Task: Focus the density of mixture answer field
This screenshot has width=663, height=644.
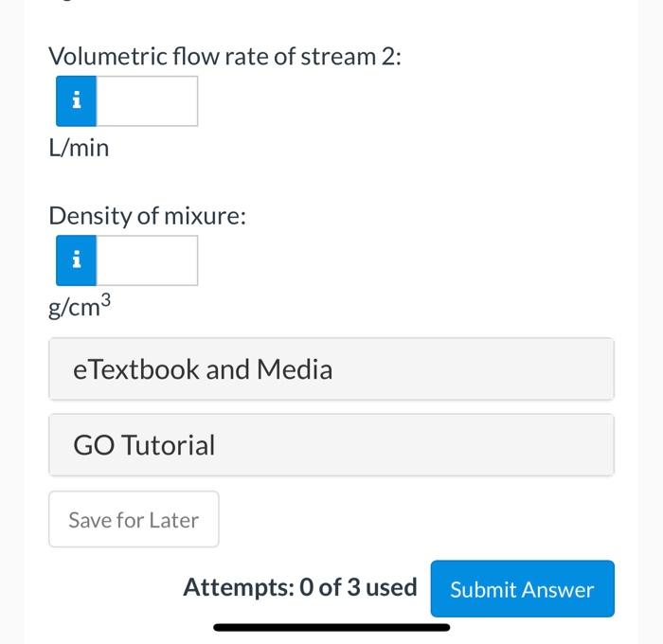Action: tap(147, 260)
